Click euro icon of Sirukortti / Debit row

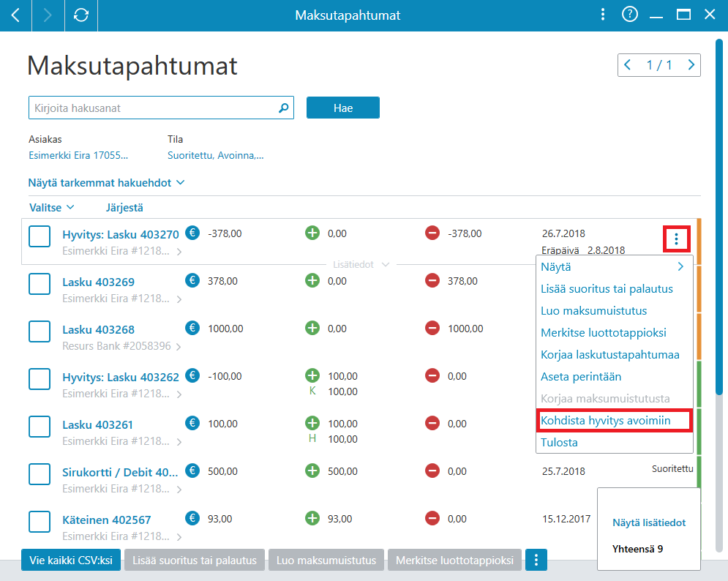pos(192,471)
